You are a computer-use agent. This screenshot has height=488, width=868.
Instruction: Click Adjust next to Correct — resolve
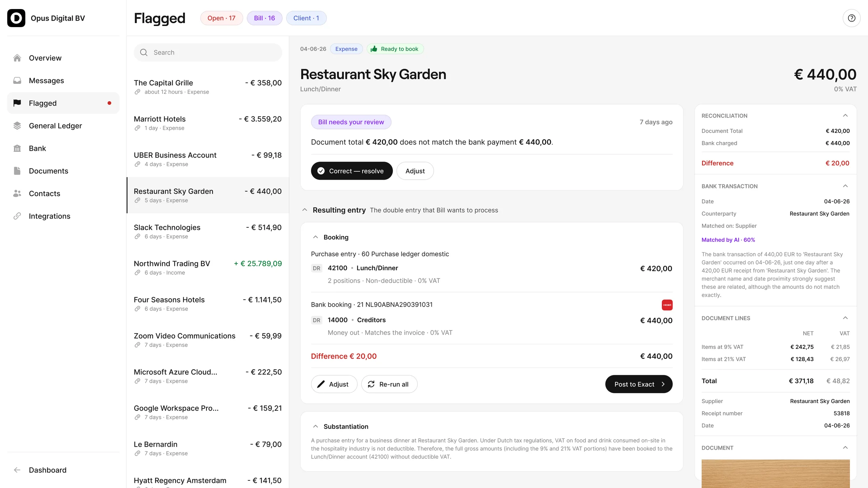(415, 171)
